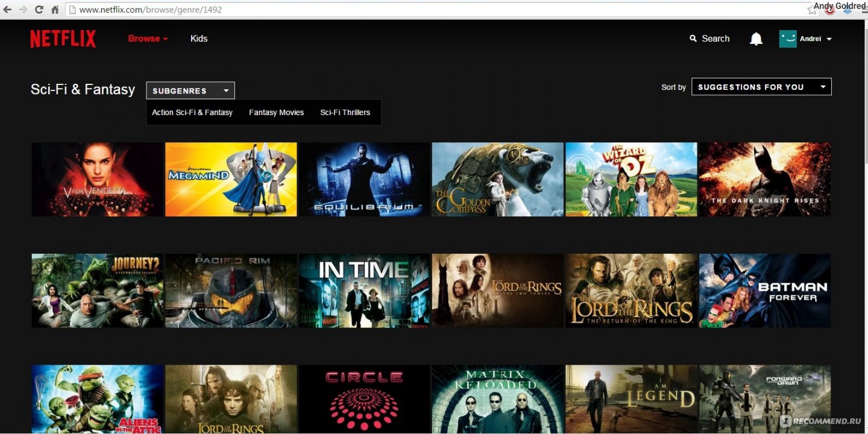Open The Golden Compass
868x434 pixels.
point(498,180)
